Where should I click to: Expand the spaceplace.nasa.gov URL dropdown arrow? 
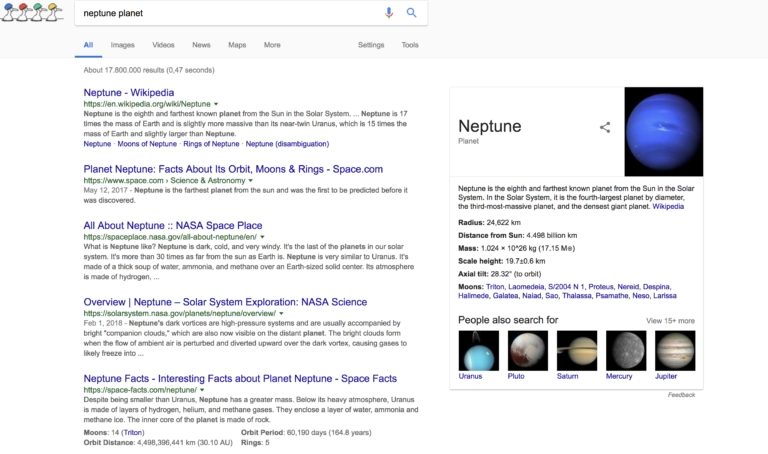tap(263, 237)
